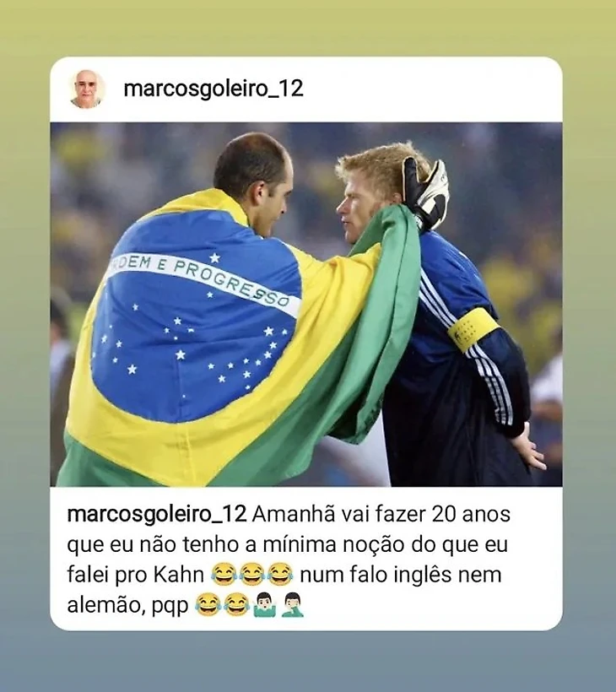Image resolution: width=616 pixels, height=692 pixels.
Task: Click the 'Amanhã vai fazer 20 anos' caption text
Action: (381, 514)
